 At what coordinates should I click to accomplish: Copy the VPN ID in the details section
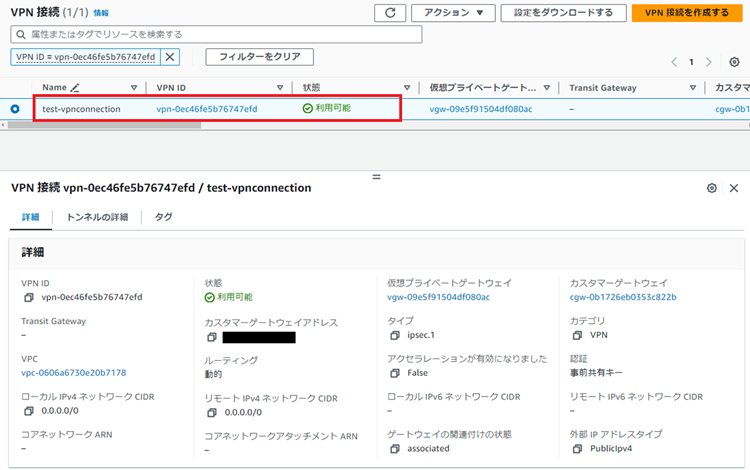click(x=28, y=297)
